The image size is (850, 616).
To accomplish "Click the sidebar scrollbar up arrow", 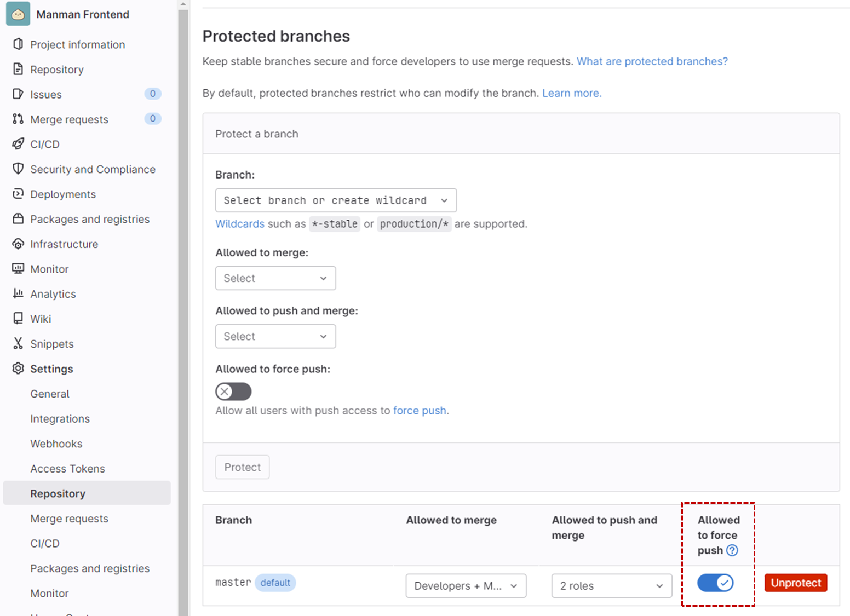I will tap(183, 4).
